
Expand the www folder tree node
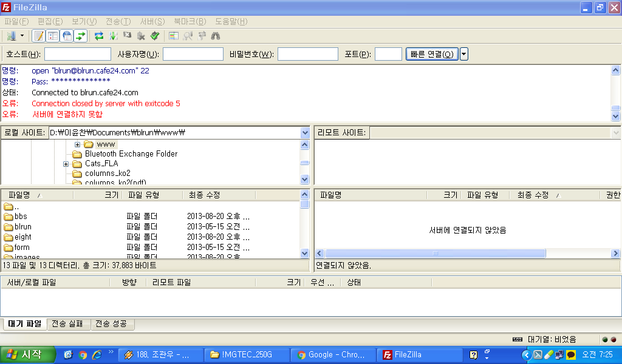[x=77, y=144]
